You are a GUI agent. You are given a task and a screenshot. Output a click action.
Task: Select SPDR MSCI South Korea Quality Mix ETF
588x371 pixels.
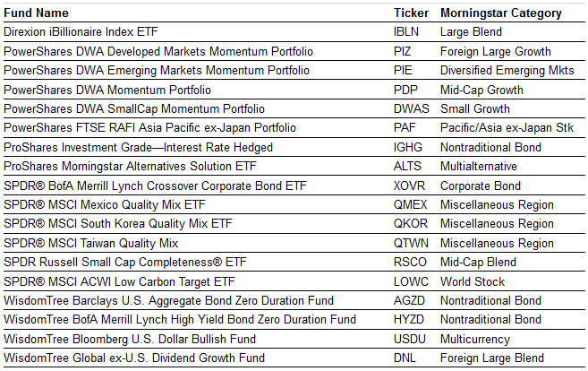tap(118, 224)
